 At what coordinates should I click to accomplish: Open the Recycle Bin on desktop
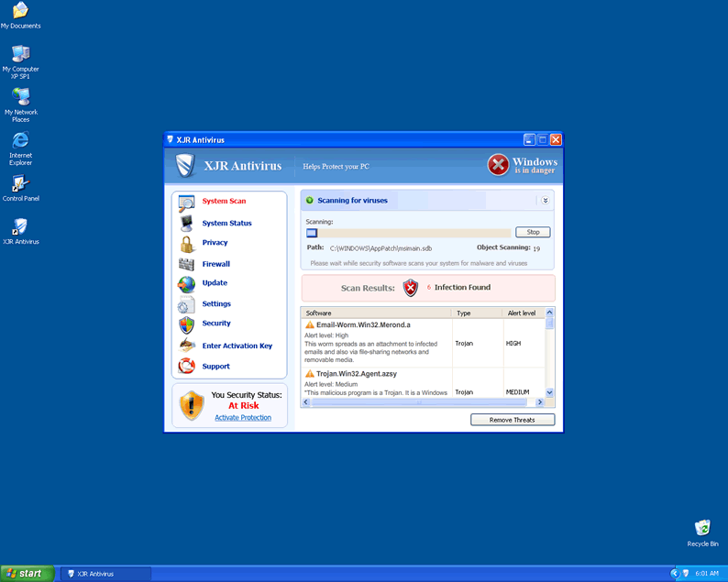pyautogui.click(x=702, y=529)
